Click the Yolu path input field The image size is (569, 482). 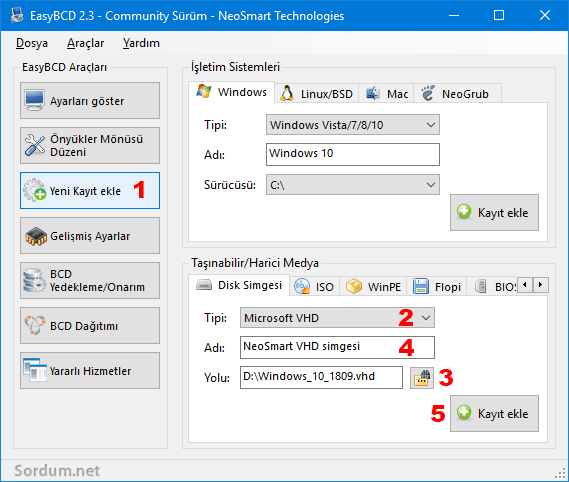(x=321, y=377)
